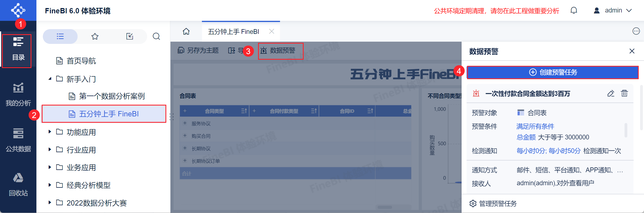644x213 pixels.
Task: Click the 接收人 value admin(admin),对外查看用户
Action: tap(555, 183)
